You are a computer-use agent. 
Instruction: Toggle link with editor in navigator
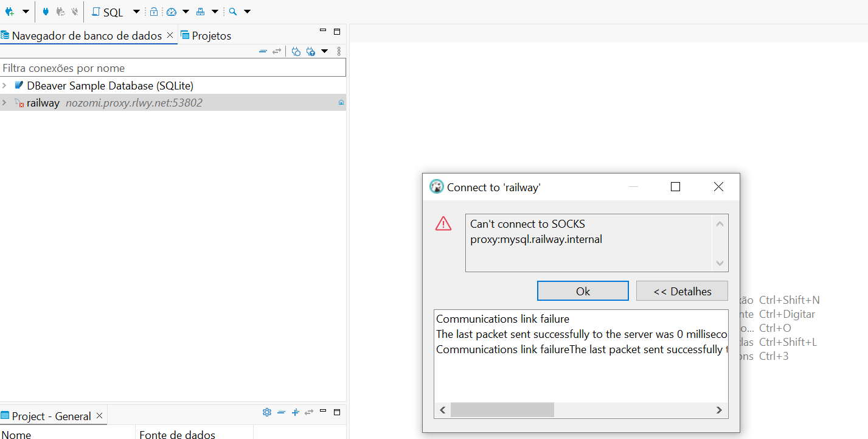click(277, 52)
